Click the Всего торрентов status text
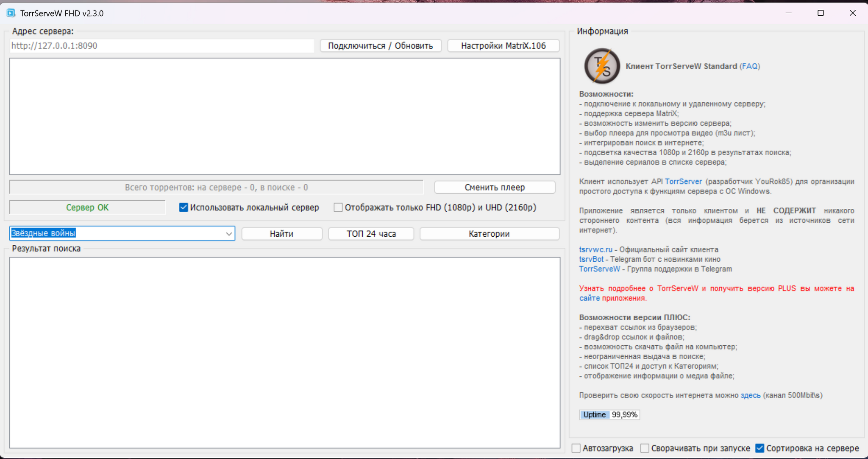This screenshot has width=868, height=459. 217,188
